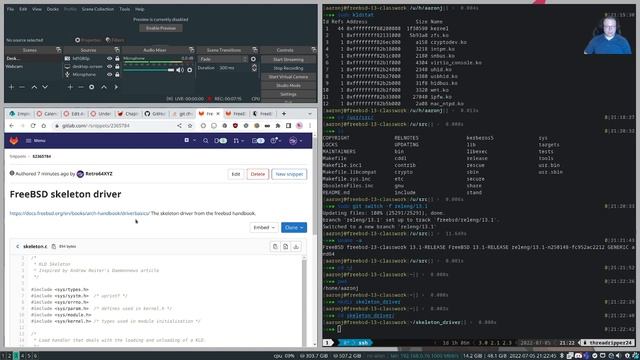Copy skeleton.c file path icon

click(x=53, y=247)
